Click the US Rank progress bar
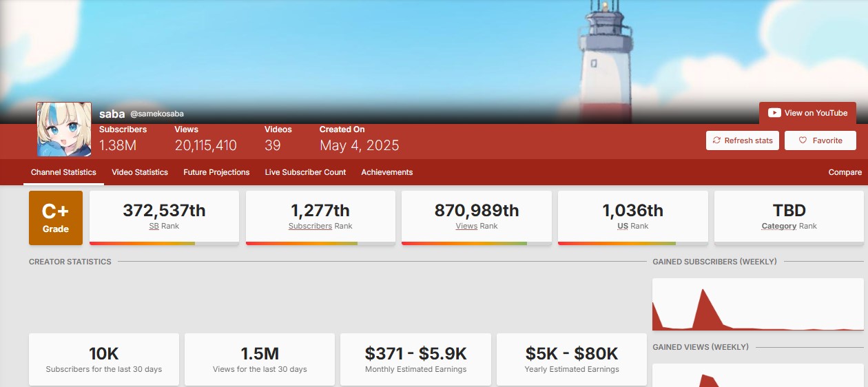868x387 pixels. [x=633, y=243]
